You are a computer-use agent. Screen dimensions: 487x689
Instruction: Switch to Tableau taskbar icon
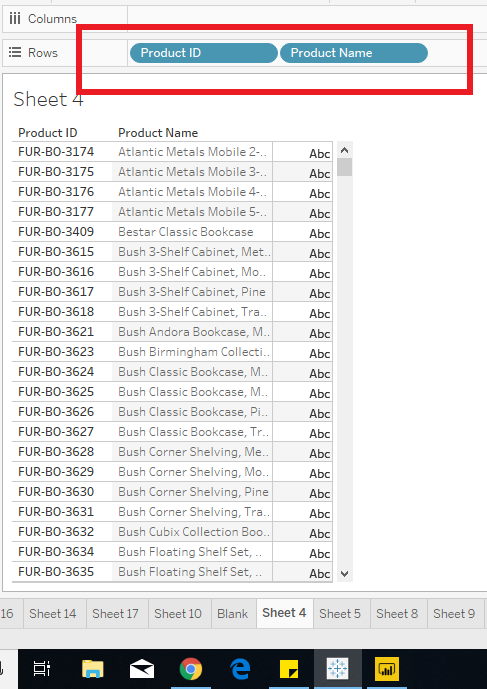pos(338,669)
